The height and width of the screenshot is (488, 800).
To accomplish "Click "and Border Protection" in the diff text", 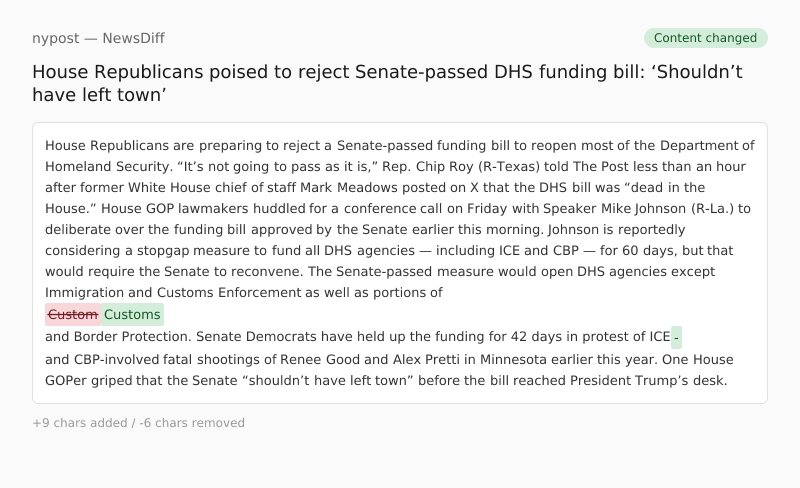I will (117, 337).
